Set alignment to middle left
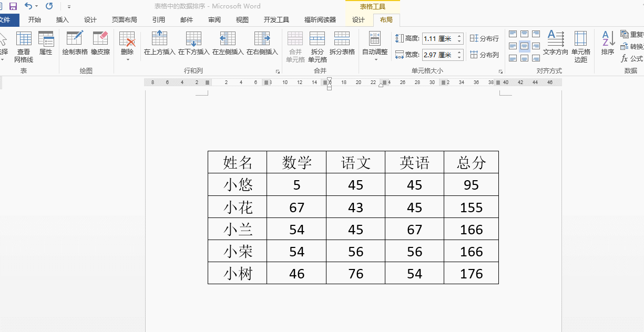Viewport: 644px width, 332px height. coord(513,46)
